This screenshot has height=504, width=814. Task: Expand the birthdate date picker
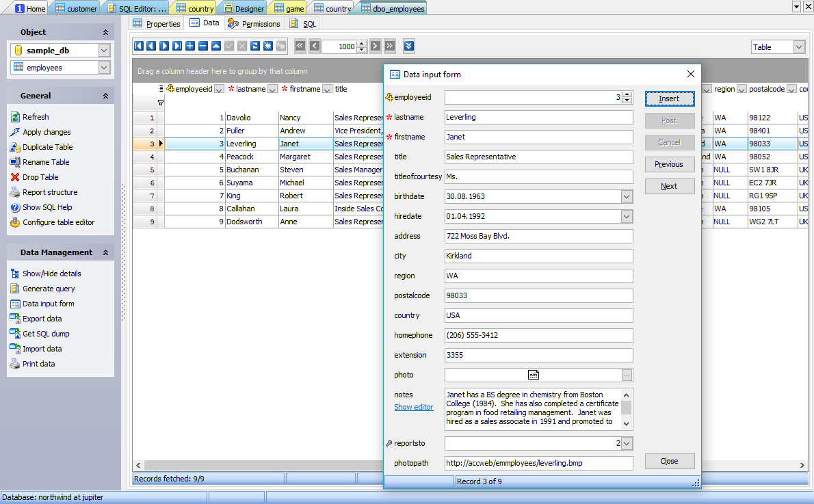point(627,197)
